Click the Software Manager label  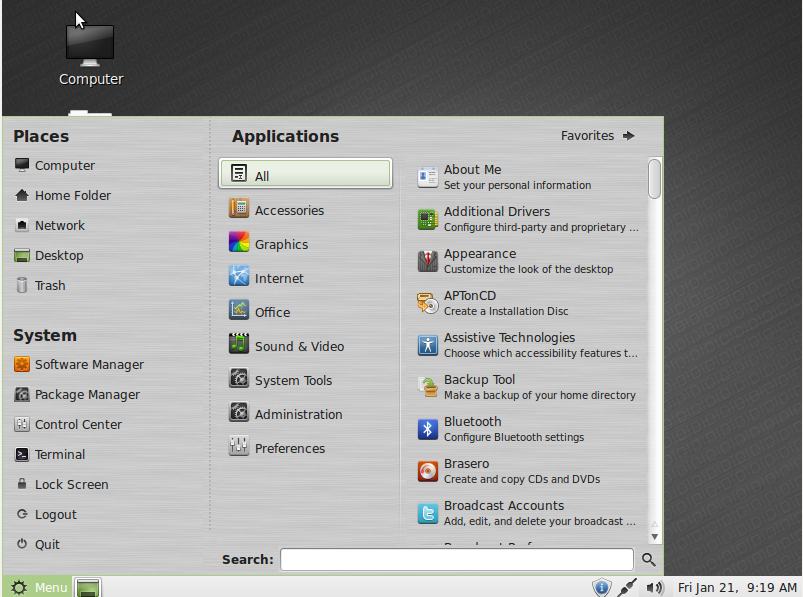[89, 365]
